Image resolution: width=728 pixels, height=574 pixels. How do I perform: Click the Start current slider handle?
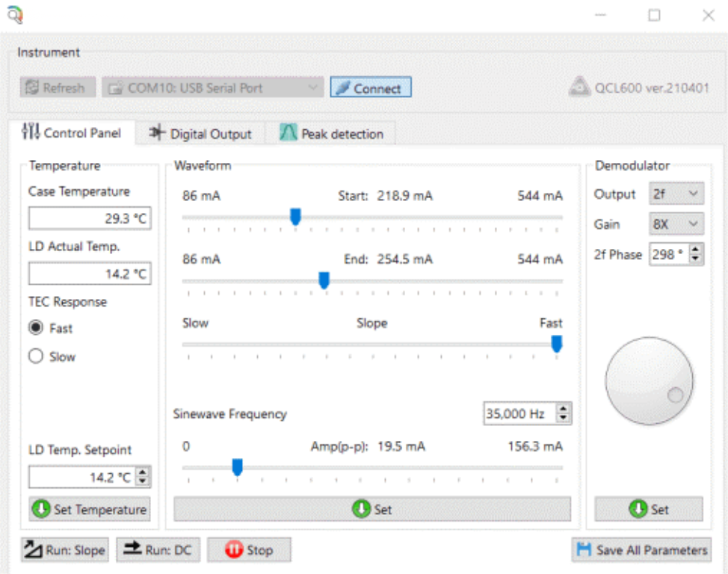(295, 217)
